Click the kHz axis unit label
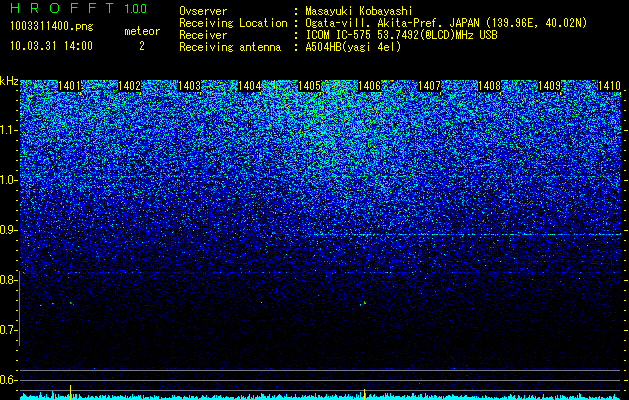 pyautogui.click(x=9, y=81)
